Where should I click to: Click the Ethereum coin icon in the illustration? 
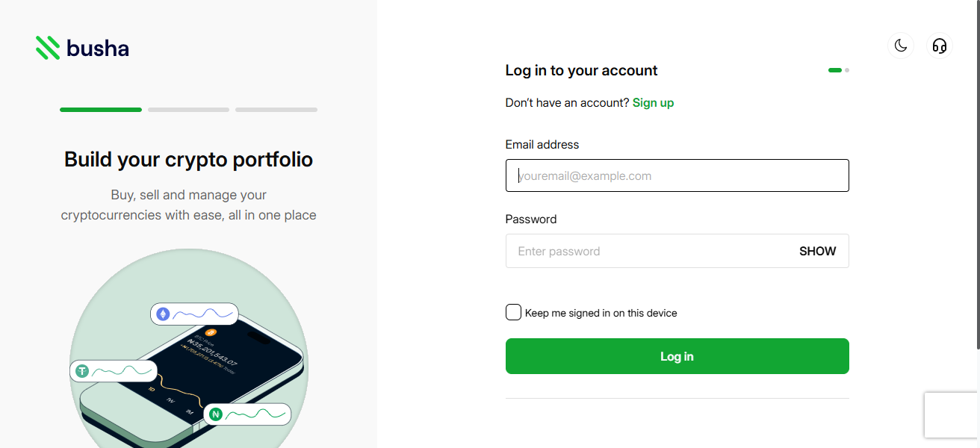(163, 314)
